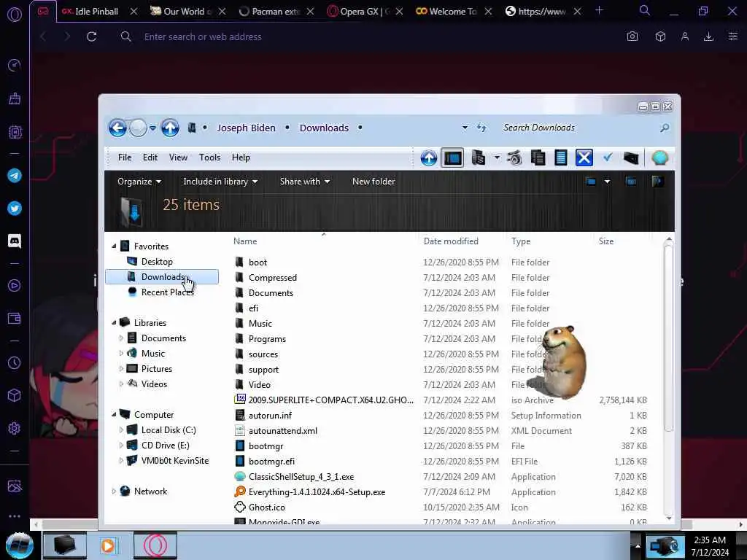
Task: Click the refresh icon in Explorer address bar
Action: (482, 128)
